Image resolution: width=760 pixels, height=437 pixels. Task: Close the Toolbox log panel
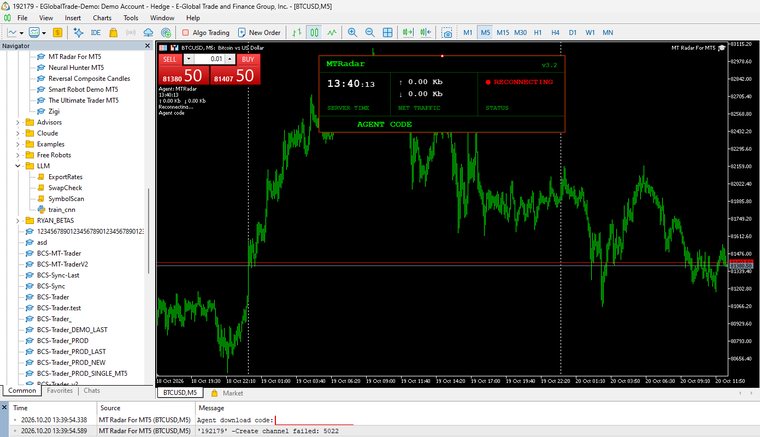4,407
